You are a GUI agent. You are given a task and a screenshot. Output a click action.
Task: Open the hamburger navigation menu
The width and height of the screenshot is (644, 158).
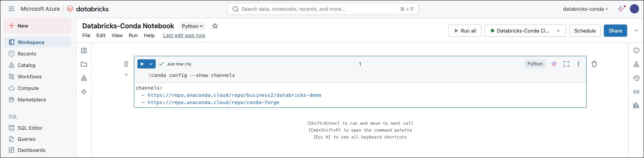click(x=11, y=9)
